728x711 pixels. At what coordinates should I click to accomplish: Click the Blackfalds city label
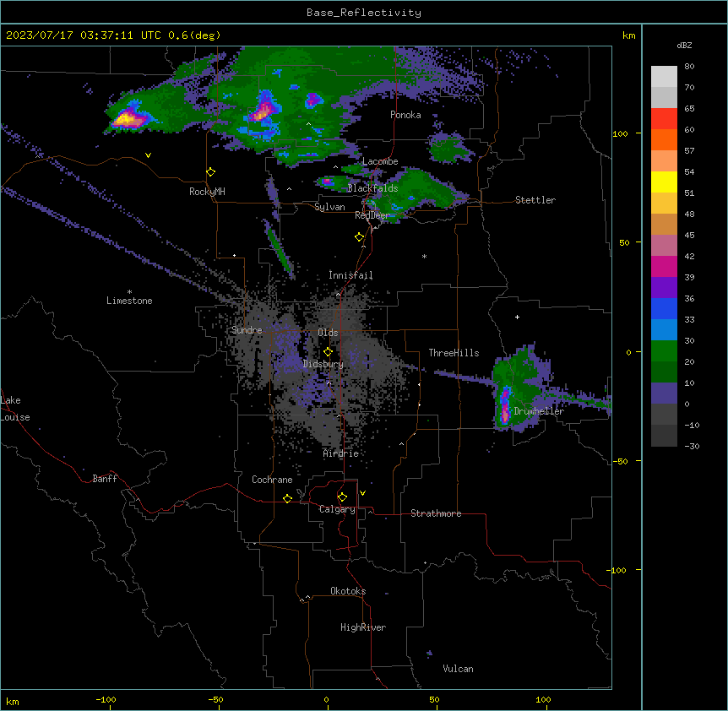[372, 188]
